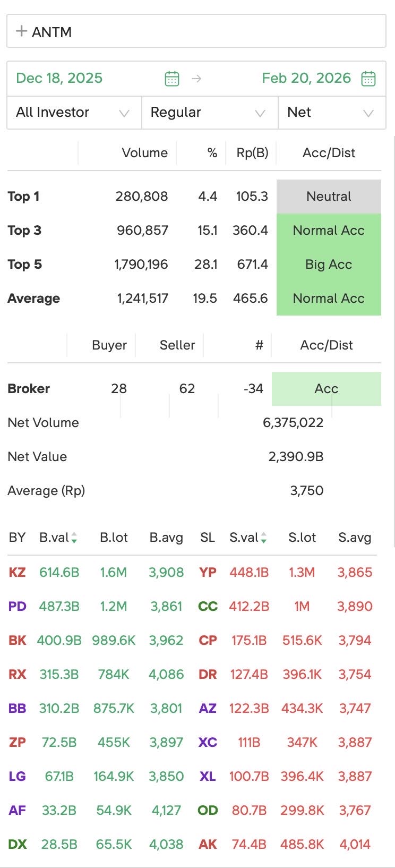Click the Big Acc green cell
The image size is (395, 868).
[x=329, y=265]
